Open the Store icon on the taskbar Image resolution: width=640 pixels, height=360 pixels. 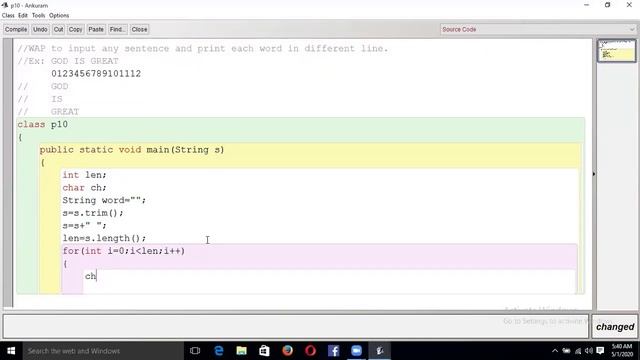264,351
